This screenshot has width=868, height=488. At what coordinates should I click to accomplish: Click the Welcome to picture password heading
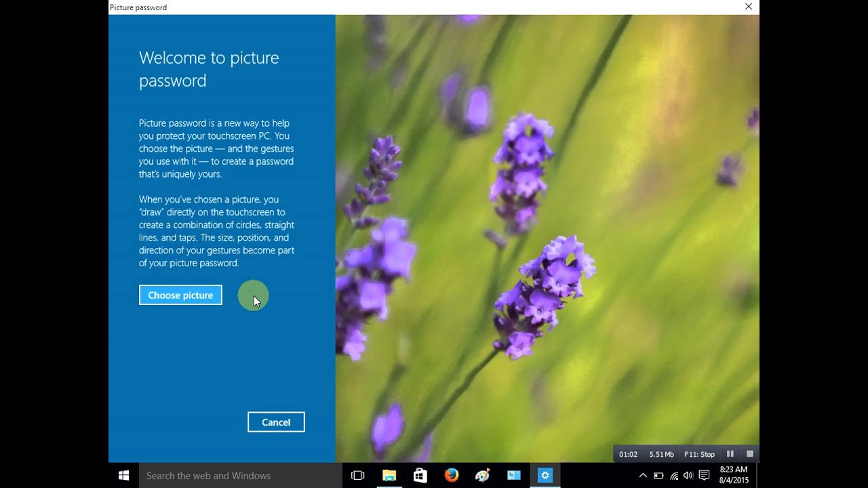[x=209, y=69]
